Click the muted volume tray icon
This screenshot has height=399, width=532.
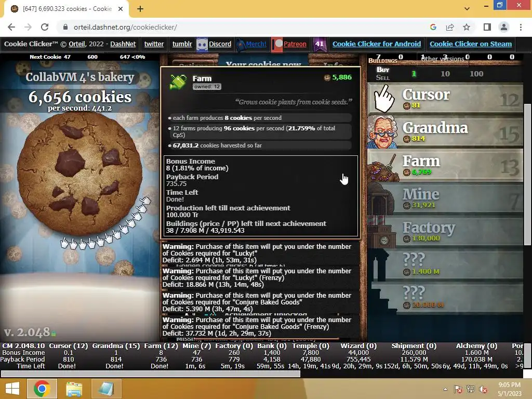point(483,389)
